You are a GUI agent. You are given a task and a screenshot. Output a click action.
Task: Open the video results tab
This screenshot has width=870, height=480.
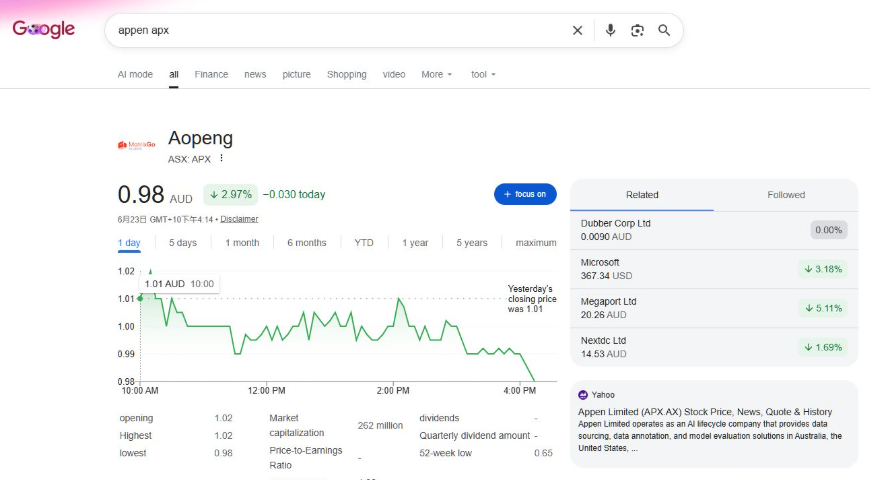pos(394,74)
